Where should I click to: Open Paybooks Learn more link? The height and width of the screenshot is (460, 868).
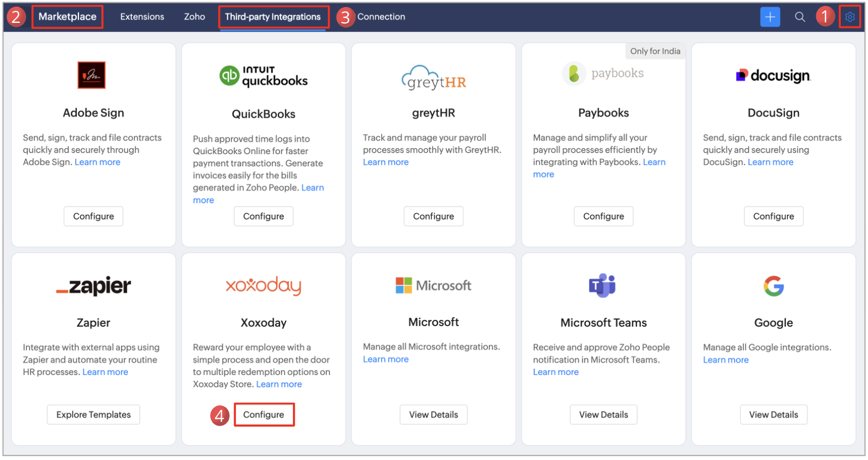(x=654, y=162)
